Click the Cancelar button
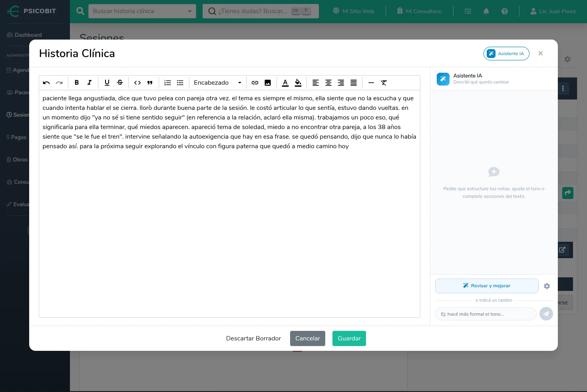The image size is (587, 392). [308, 338]
